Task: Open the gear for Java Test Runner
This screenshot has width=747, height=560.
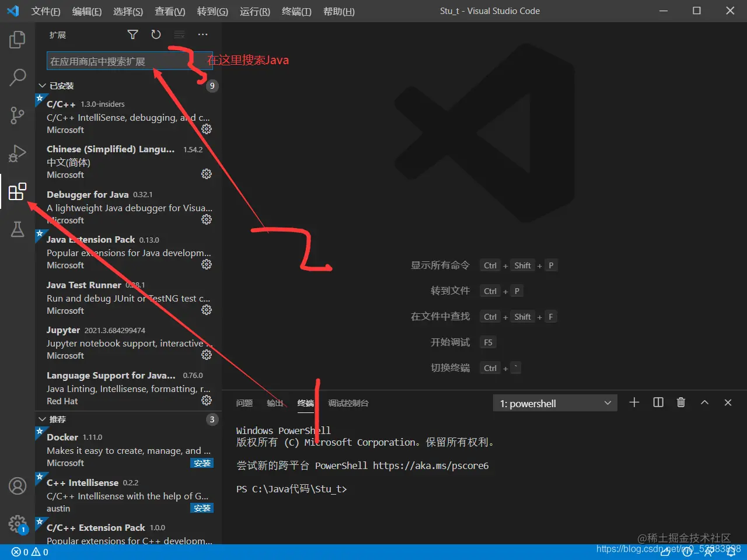Action: coord(207,310)
